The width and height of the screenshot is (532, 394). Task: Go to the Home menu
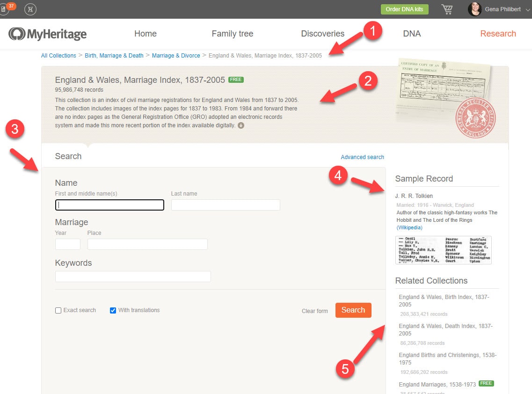(x=146, y=34)
